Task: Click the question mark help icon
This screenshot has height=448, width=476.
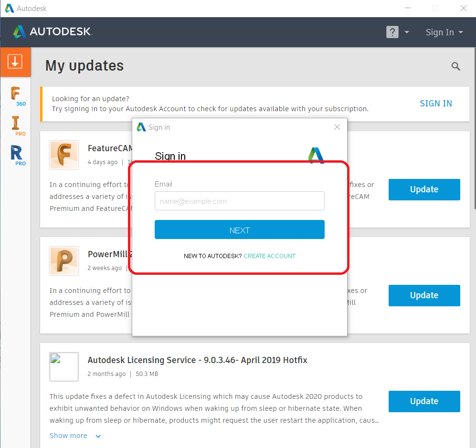Action: coord(391,32)
